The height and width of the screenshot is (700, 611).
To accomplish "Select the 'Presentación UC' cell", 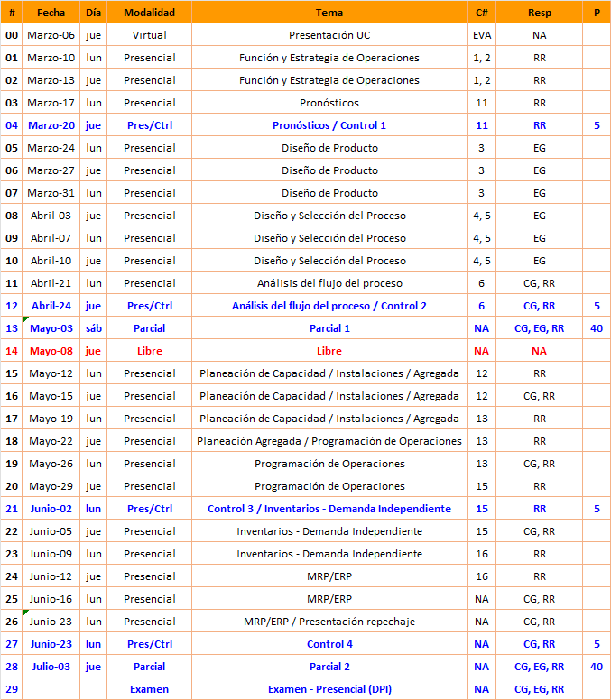I will 329,35.
